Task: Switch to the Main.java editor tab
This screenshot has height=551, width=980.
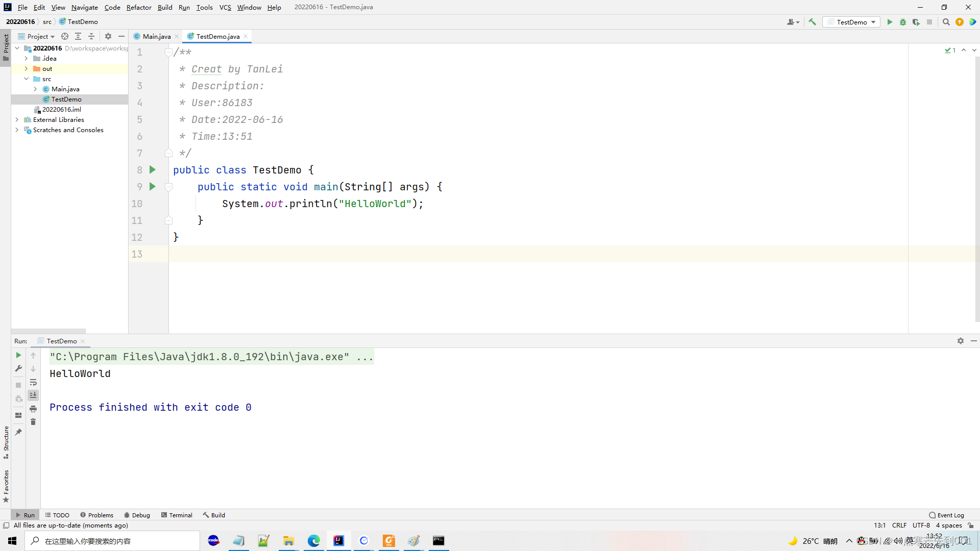Action: (x=156, y=36)
